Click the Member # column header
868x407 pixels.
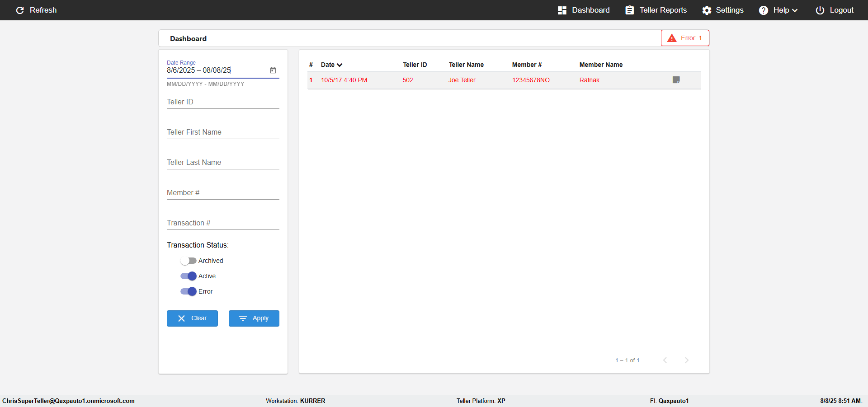[x=527, y=65]
